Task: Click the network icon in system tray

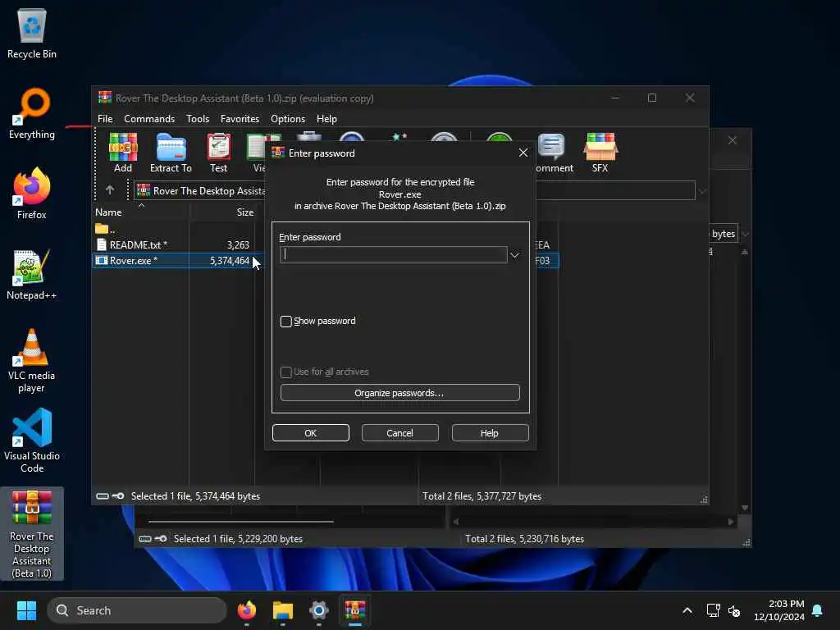Action: point(713,610)
